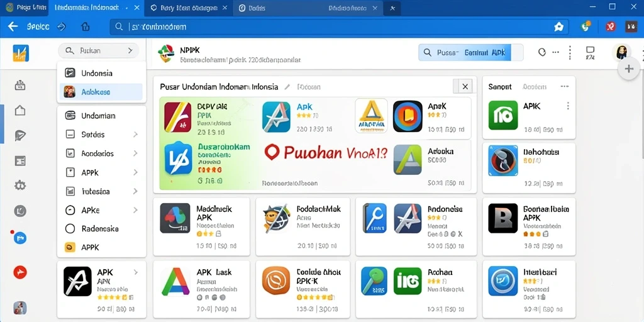Open the more options dots in the Sanont panel
The height and width of the screenshot is (322, 644).
pos(565,87)
